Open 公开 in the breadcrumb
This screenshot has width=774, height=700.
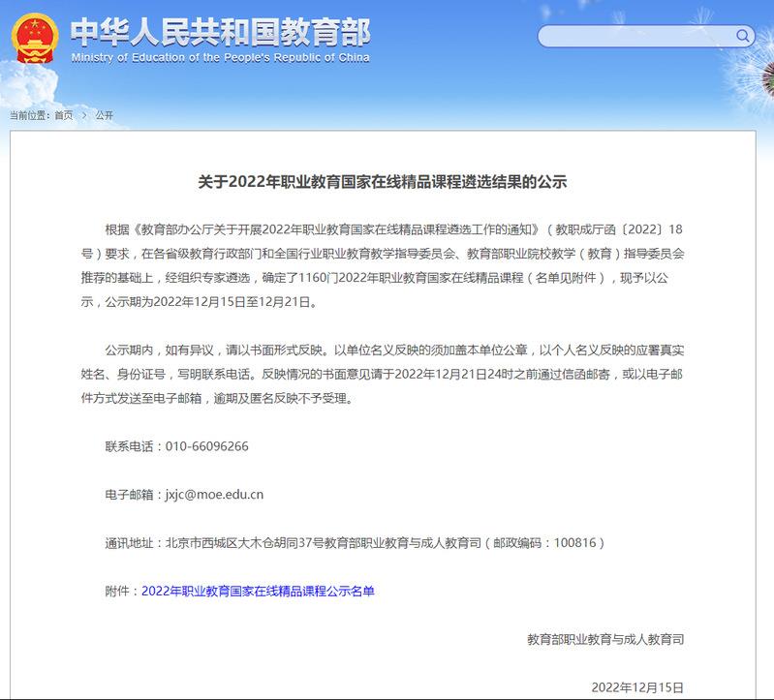point(105,115)
